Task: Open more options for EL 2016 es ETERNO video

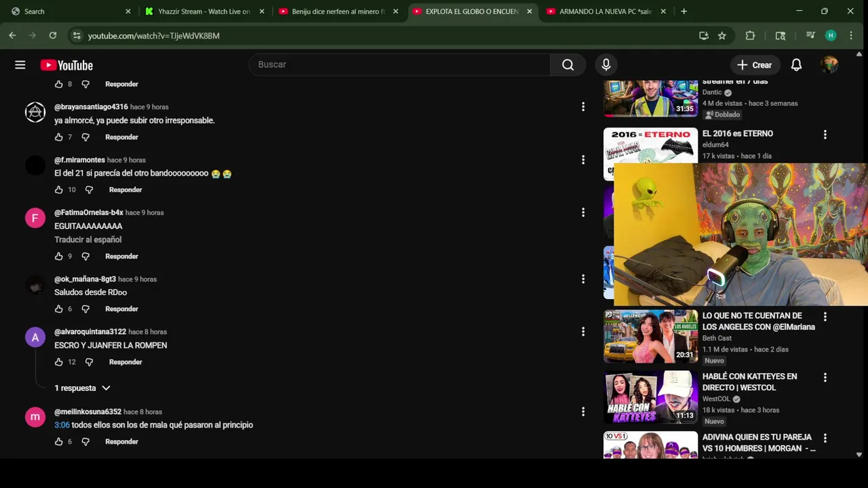Action: [825, 135]
